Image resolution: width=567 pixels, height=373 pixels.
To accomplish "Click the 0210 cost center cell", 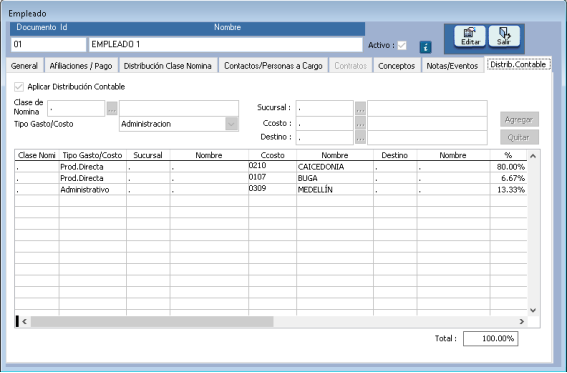I will [x=273, y=167].
